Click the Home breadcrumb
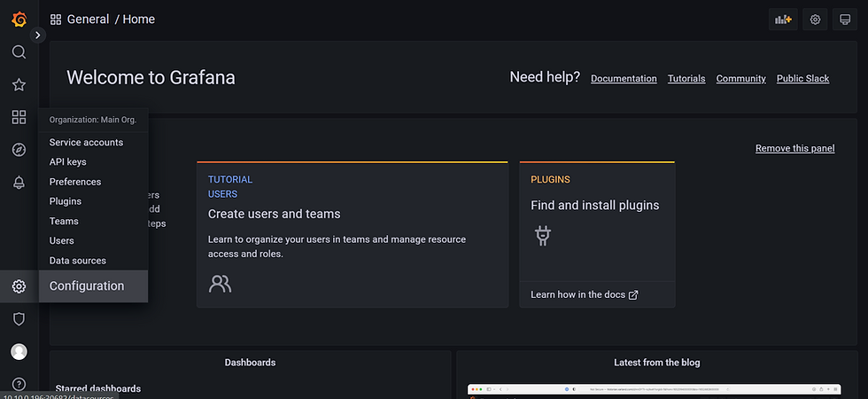Screen dimensions: 868x399 click(x=138, y=20)
